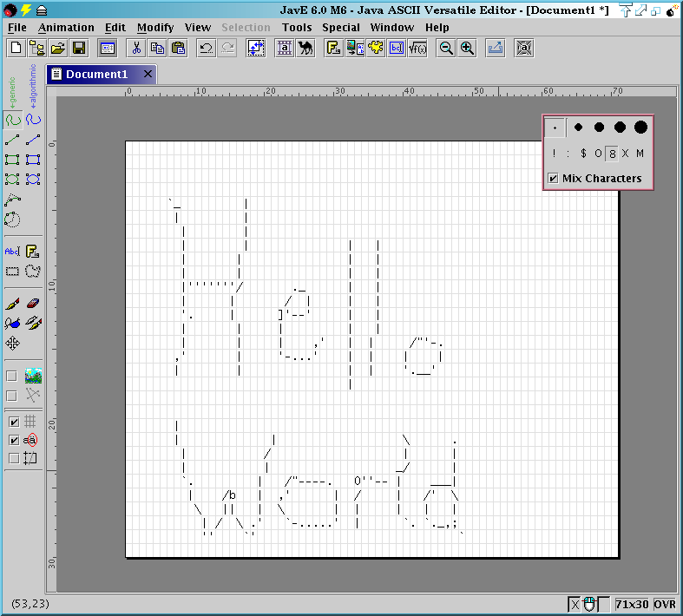
Task: Select the smallest brush size dot
Action: tap(555, 128)
